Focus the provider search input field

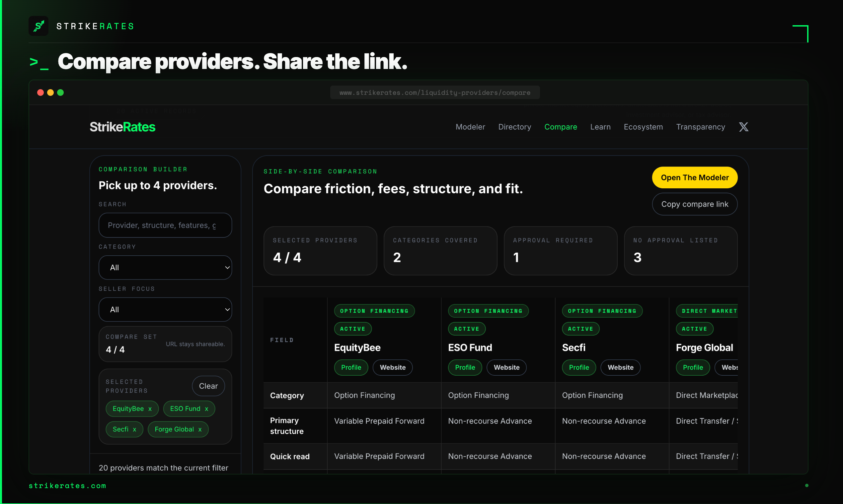pos(165,225)
